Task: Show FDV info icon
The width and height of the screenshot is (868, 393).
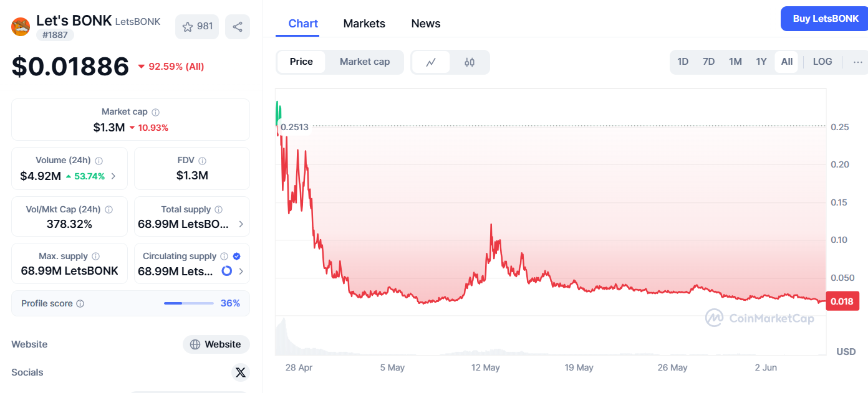Action: [x=202, y=161]
